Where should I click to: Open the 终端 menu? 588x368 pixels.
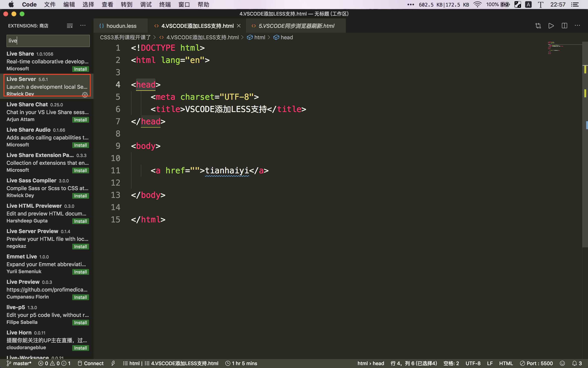(165, 4)
